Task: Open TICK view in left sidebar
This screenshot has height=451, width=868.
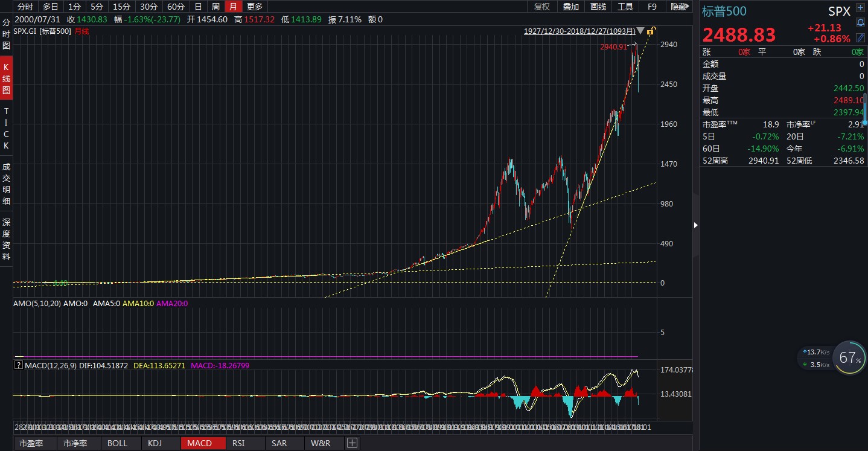Action: tap(6, 129)
